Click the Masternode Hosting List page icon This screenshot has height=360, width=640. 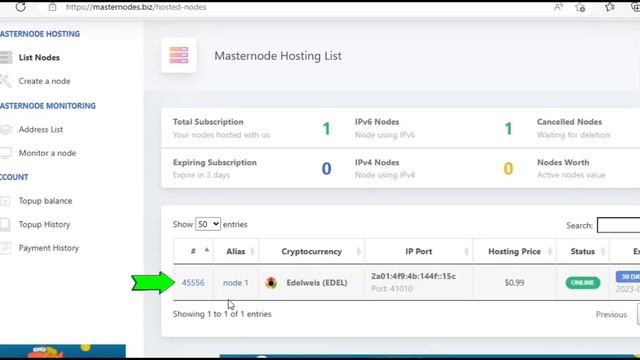click(x=179, y=55)
